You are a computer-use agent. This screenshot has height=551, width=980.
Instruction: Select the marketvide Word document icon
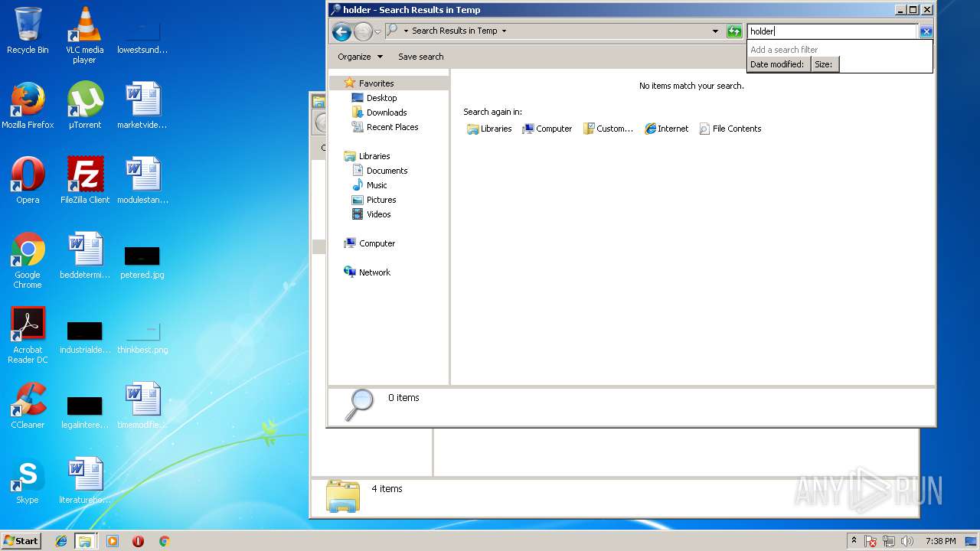click(x=142, y=105)
